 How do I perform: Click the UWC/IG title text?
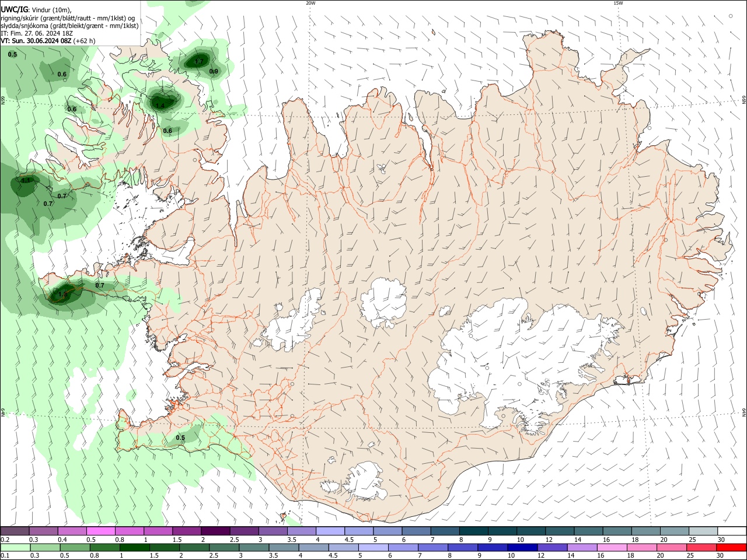pyautogui.click(x=14, y=10)
